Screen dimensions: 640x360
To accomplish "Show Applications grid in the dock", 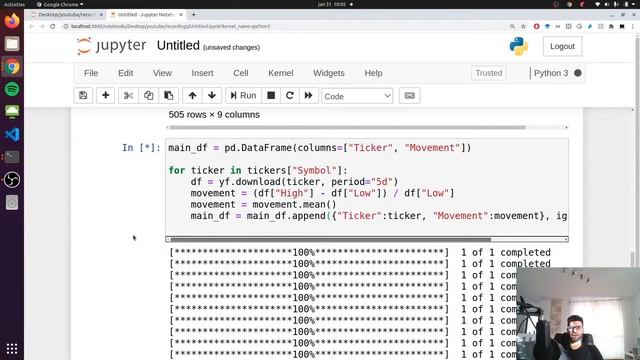I will click(12, 349).
